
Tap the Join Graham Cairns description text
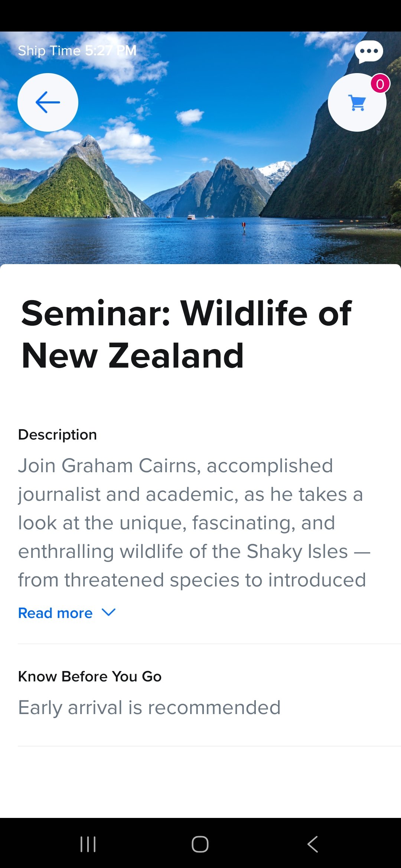tap(194, 523)
